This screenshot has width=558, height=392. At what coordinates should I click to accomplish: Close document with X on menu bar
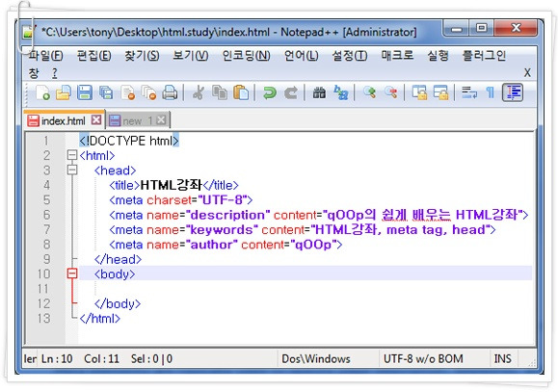[527, 73]
